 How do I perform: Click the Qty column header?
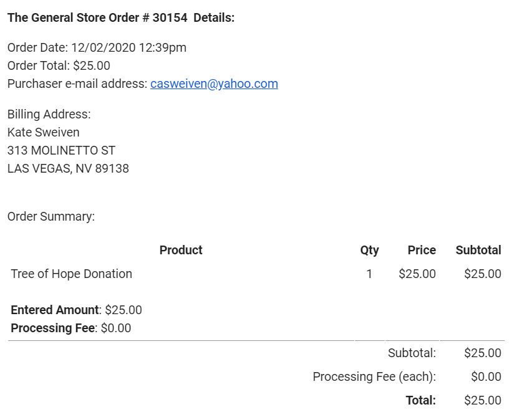(369, 250)
